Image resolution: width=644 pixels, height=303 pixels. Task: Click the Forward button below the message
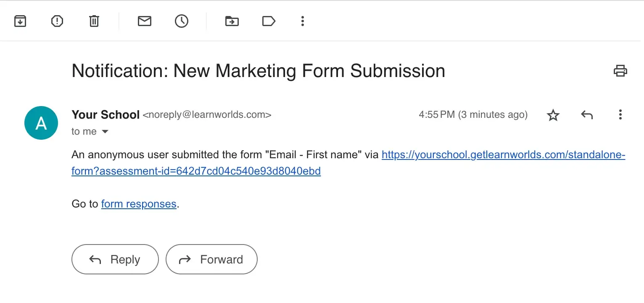tap(211, 259)
